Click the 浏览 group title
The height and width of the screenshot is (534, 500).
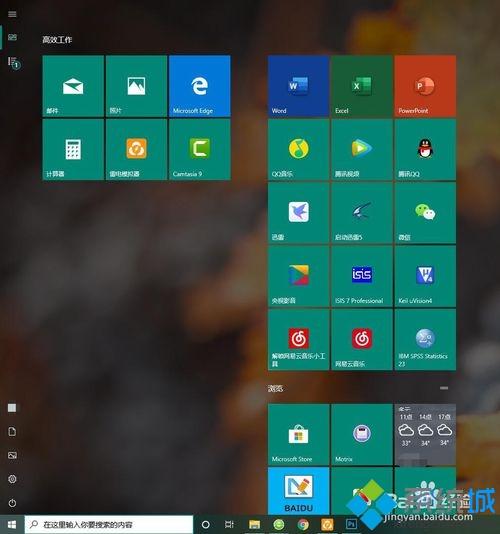click(275, 388)
